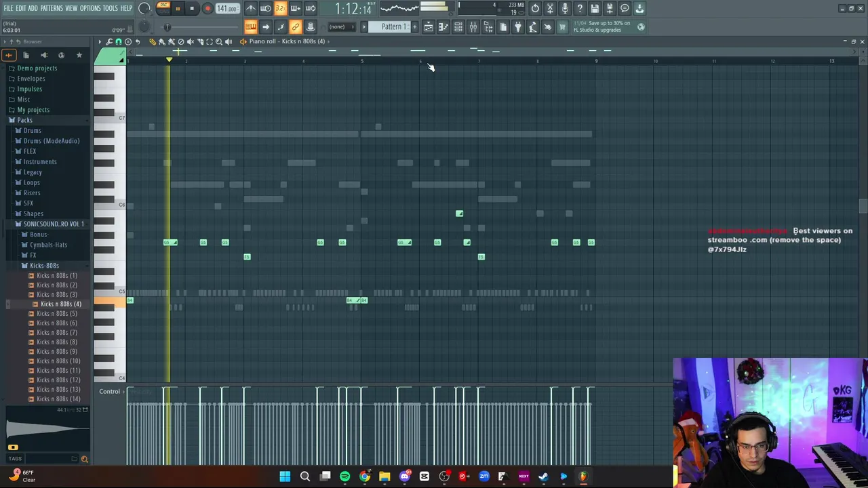Select the playback speaker tool
The height and width of the screenshot is (488, 868).
pyautogui.click(x=229, y=41)
